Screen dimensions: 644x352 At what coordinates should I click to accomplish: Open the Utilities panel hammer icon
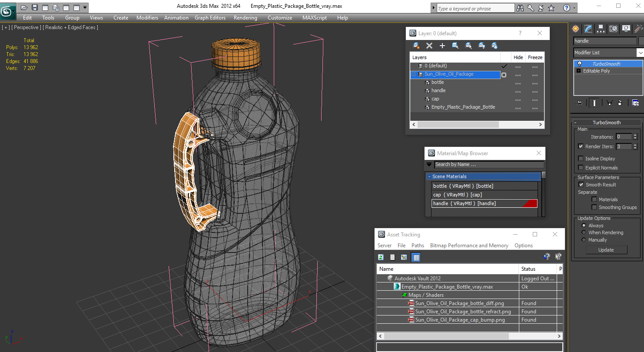tap(638, 29)
